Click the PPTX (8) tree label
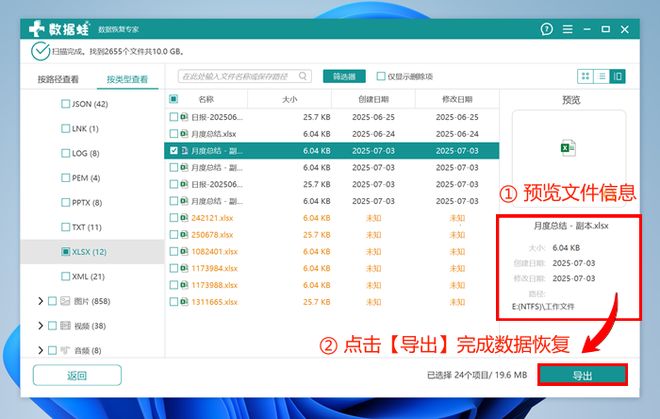 click(x=87, y=203)
